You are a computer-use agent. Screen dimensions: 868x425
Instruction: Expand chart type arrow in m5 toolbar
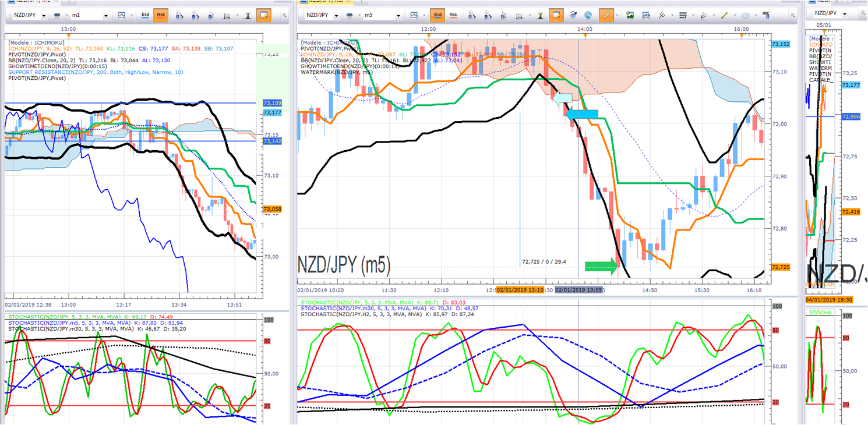tap(425, 16)
